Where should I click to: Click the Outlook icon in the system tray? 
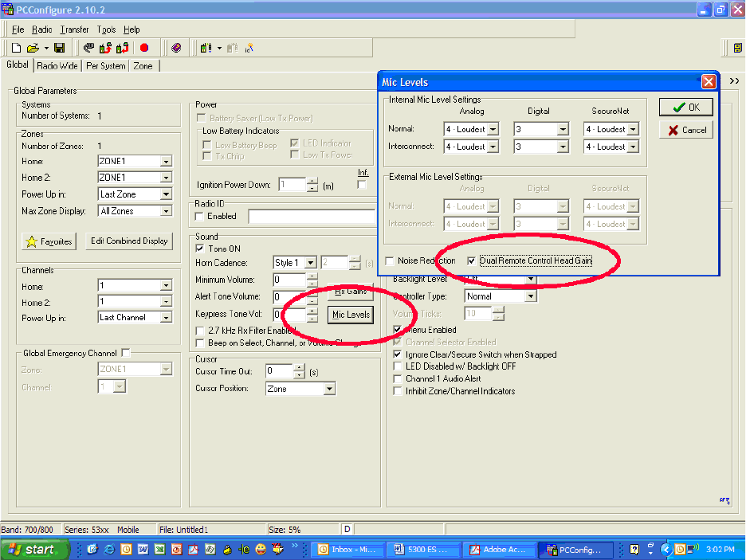[x=680, y=550]
